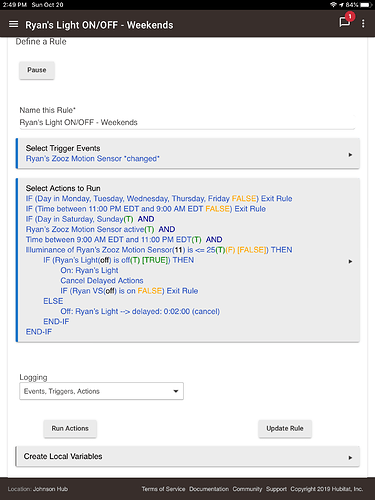Open Terms of Service link
This screenshot has height=500, width=375.
click(x=163, y=489)
